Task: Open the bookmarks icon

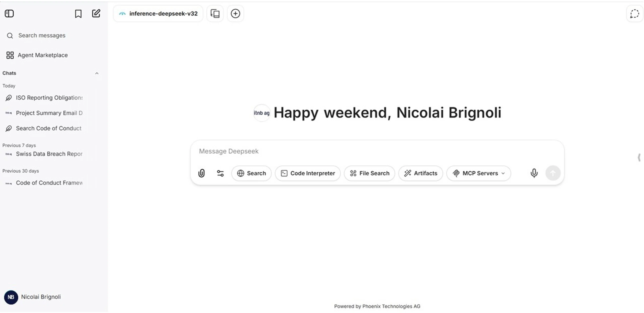Action: (x=78, y=14)
